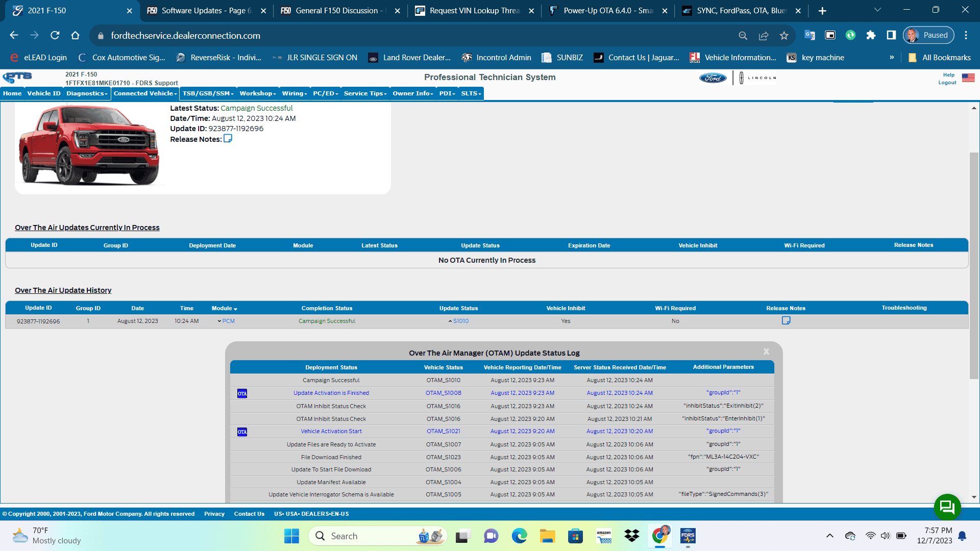Click the Logout link
Image resolution: width=980 pixels, height=551 pixels.
pos(947,83)
